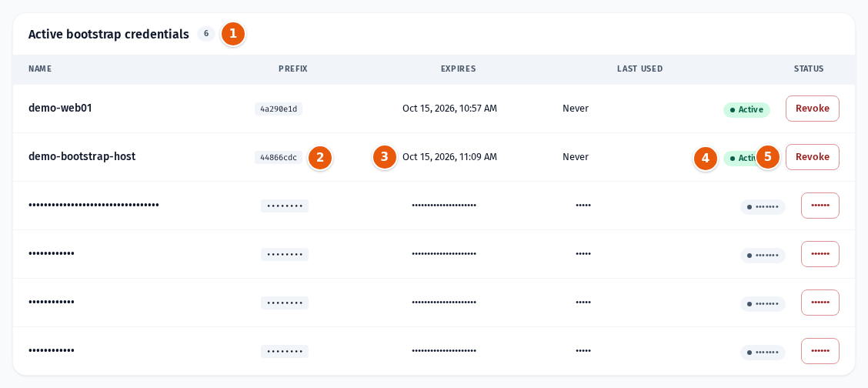The width and height of the screenshot is (868, 388).
Task: Click the Never last-used value for demo-bootstrap-host
Action: click(576, 157)
